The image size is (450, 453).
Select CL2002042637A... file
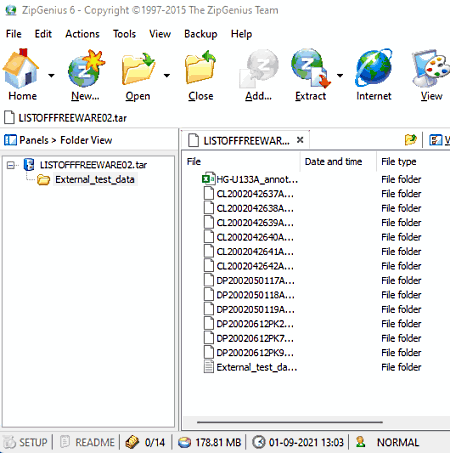coord(255,194)
